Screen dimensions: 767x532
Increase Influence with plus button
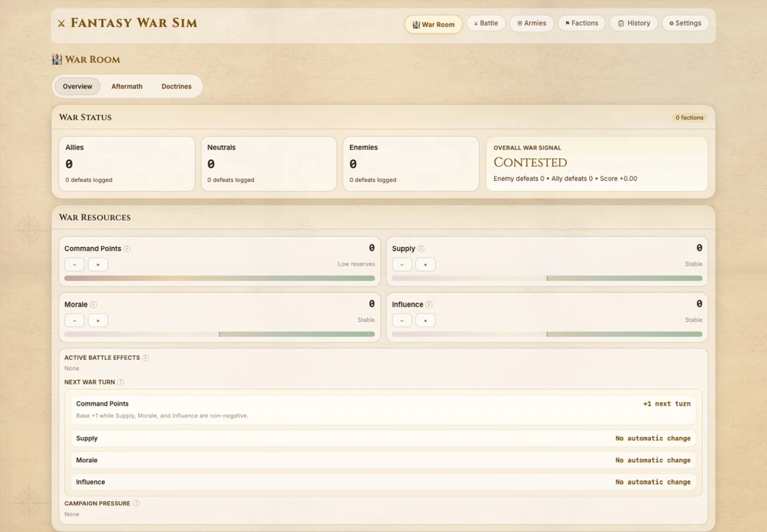[425, 321]
